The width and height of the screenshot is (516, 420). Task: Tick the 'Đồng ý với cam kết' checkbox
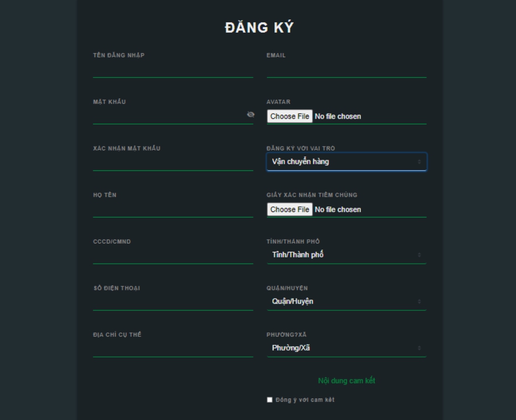pos(269,399)
